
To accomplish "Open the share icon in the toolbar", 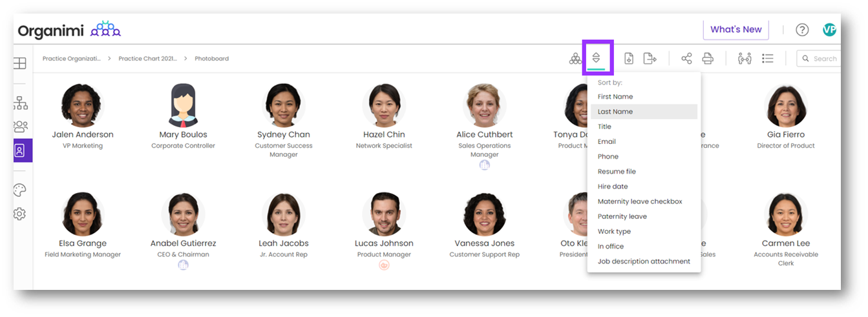I will click(686, 59).
